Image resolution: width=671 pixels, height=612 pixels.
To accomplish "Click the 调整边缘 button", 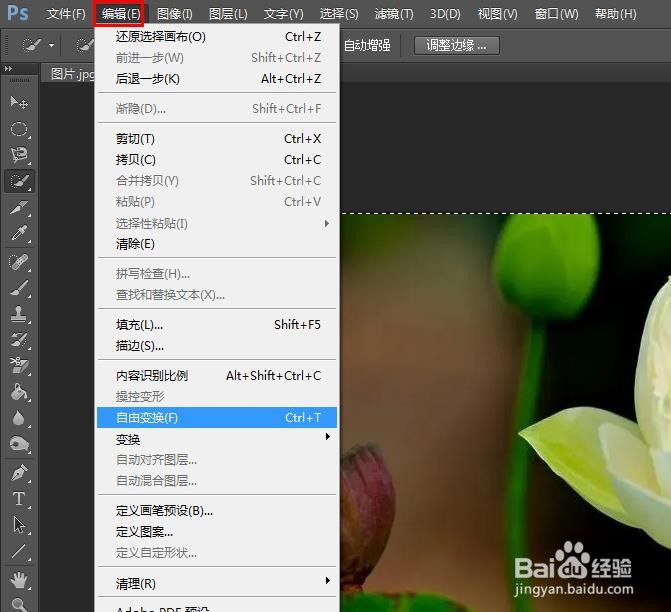I will click(457, 45).
